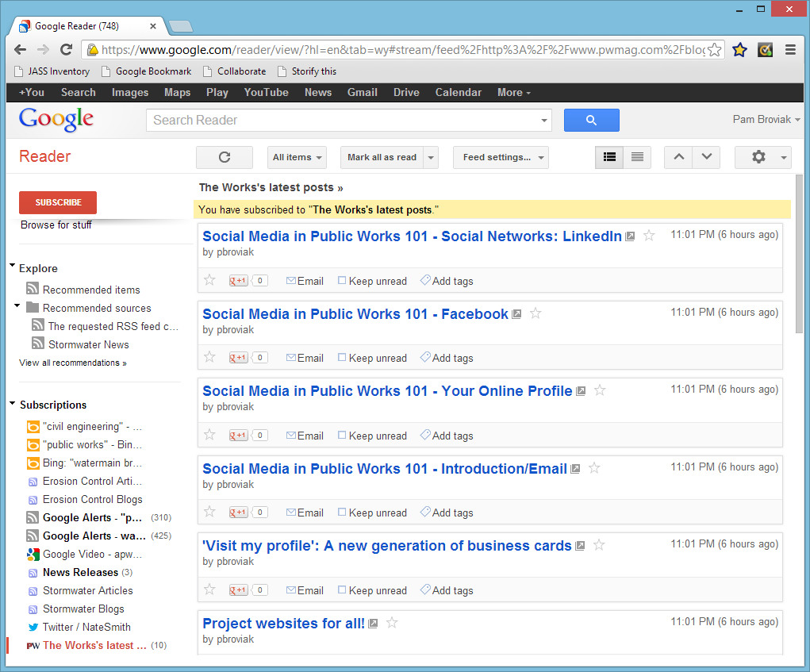
Task: Click the yellow star extension icon in toolbar
Action: [x=739, y=49]
